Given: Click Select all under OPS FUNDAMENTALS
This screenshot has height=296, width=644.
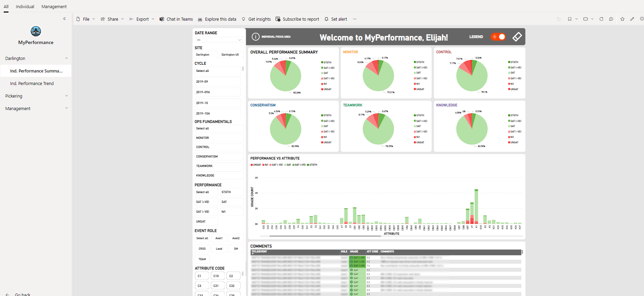Looking at the screenshot, I should (x=219, y=128).
